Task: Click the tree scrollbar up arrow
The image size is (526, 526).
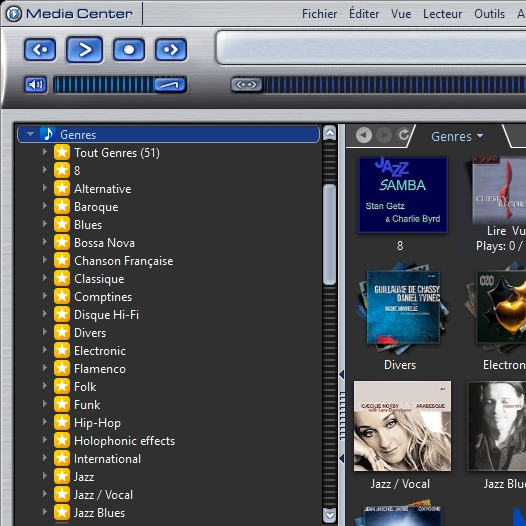Action: [x=330, y=133]
